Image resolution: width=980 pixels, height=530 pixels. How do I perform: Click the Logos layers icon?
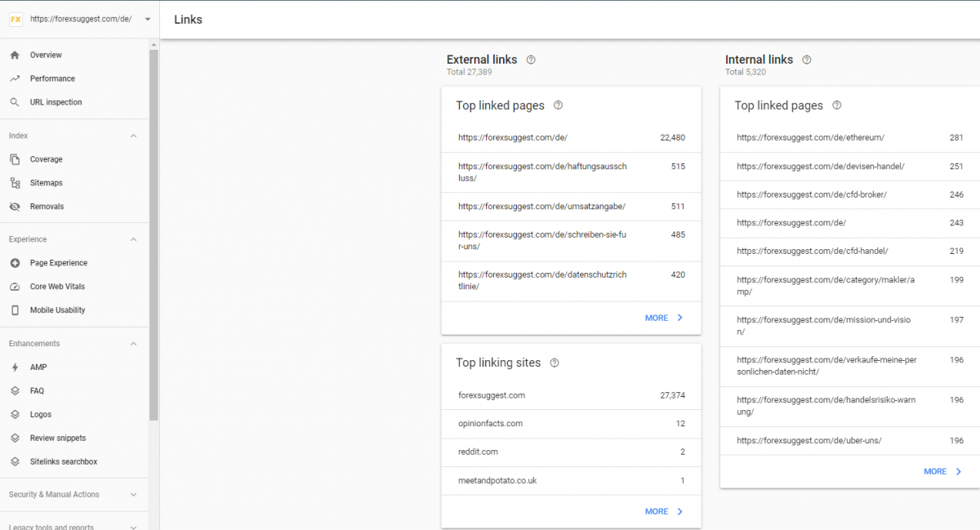coord(15,414)
